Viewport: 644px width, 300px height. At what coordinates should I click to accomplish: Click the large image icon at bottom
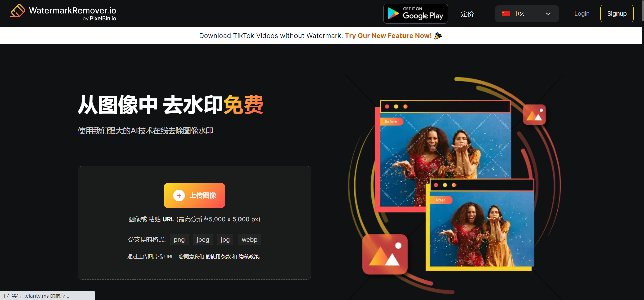coord(385,254)
